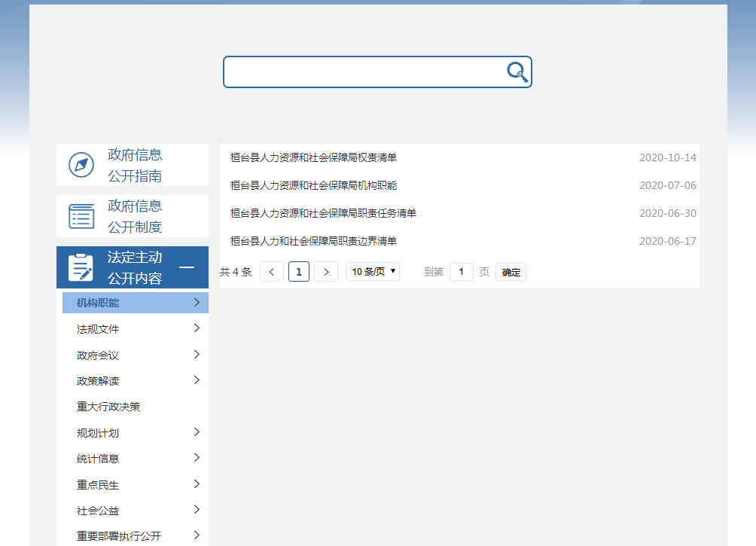The image size is (756, 546).
Task: Open 政府信息公开制度 section
Action: click(133, 216)
